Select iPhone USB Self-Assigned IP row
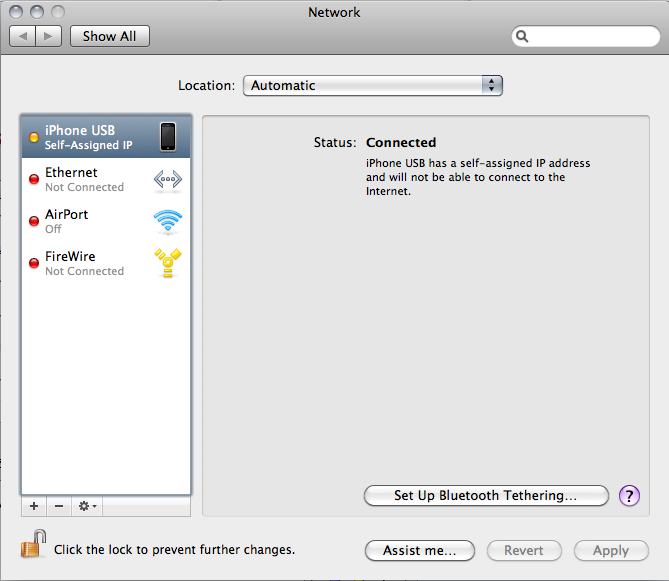 pos(106,137)
